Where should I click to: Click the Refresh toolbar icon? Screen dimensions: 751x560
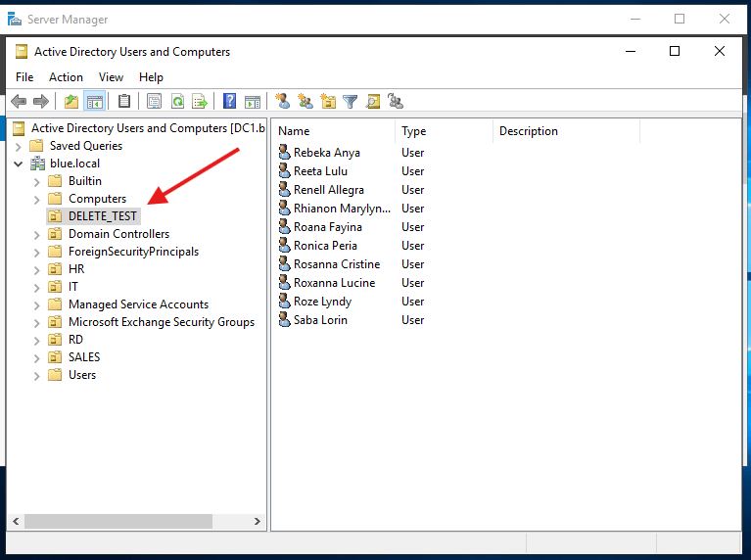177,101
